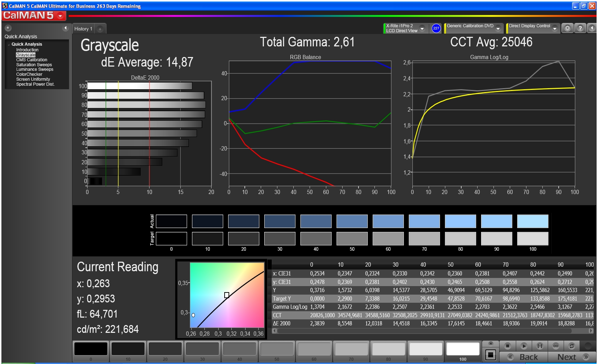Image resolution: width=598 pixels, height=364 pixels.
Task: Switch to the History 1 tab
Action: click(83, 29)
